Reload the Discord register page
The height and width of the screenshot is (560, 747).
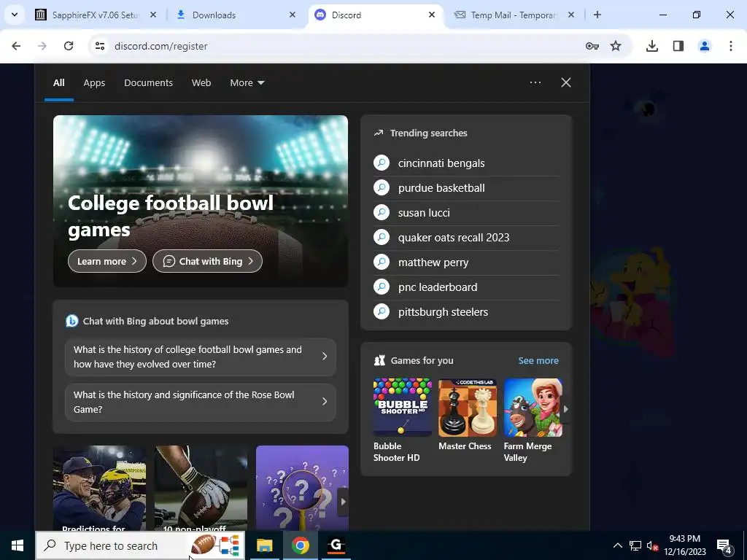[x=69, y=46]
